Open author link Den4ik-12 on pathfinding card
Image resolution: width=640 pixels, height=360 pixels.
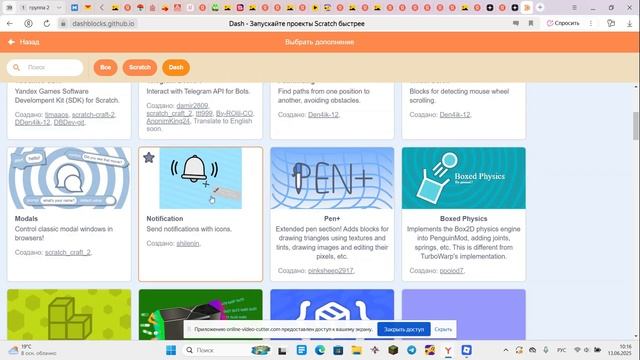point(323,115)
